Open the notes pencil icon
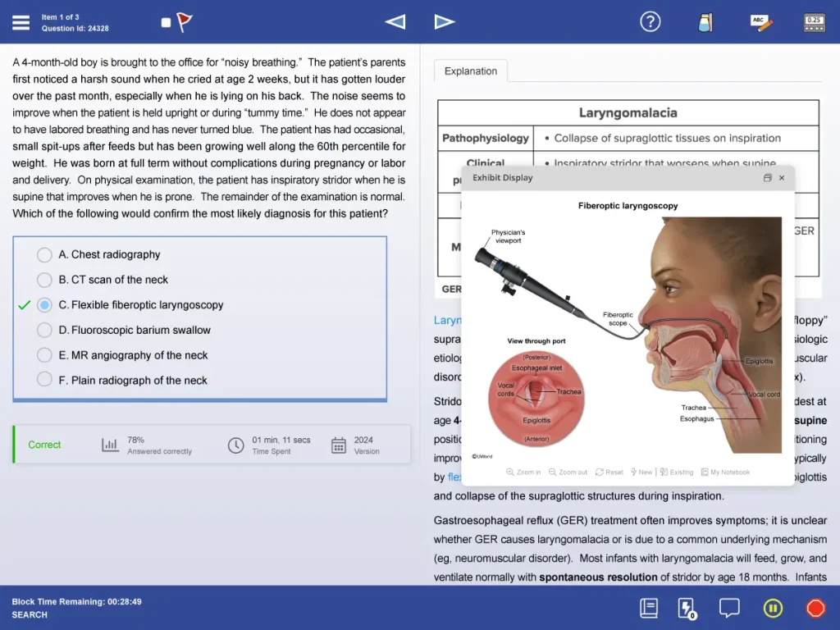The image size is (840, 630). click(x=761, y=23)
